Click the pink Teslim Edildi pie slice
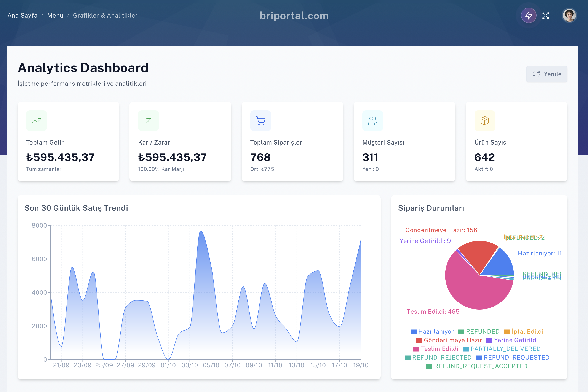The image size is (588, 392). (x=470, y=292)
